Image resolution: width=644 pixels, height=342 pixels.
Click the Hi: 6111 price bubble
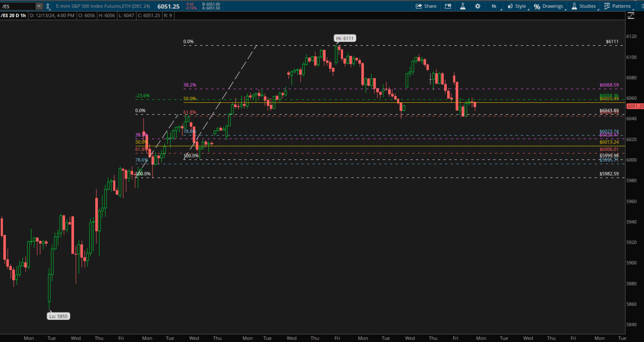click(x=345, y=38)
